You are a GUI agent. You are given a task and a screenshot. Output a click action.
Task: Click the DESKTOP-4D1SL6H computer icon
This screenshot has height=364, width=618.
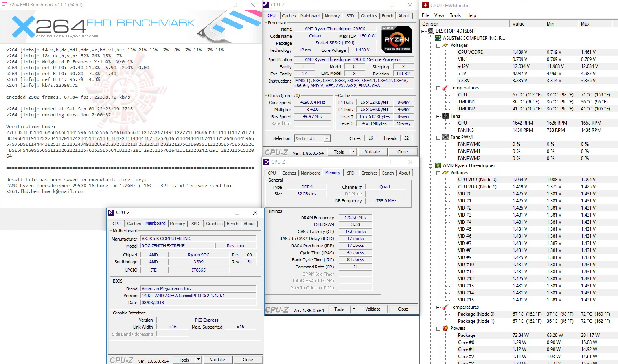coord(430,31)
